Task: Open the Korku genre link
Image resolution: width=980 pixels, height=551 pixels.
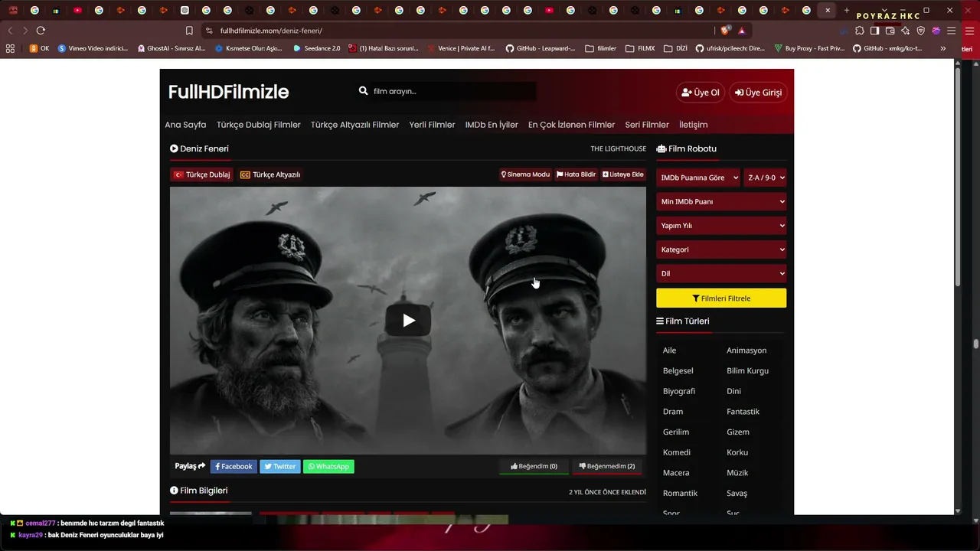Action: 737,452
